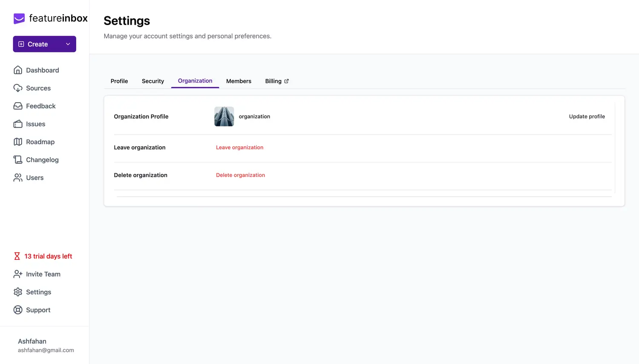Click the Changelog scroll icon
The width and height of the screenshot is (639, 364).
coord(18,160)
